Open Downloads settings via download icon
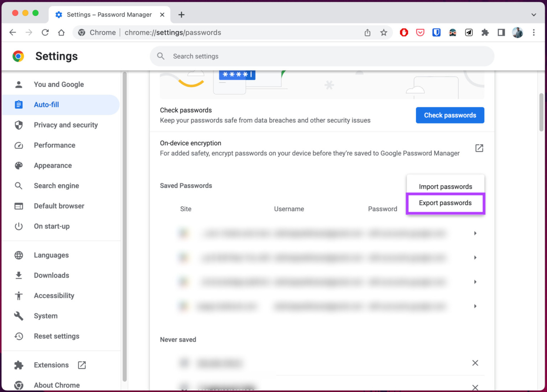The width and height of the screenshot is (547, 392). pos(18,275)
